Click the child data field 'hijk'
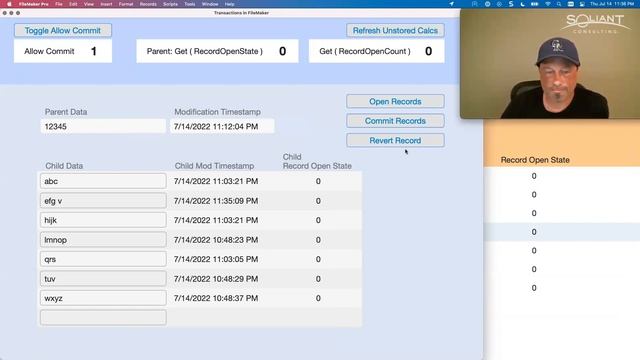The image size is (640, 360). point(103,220)
